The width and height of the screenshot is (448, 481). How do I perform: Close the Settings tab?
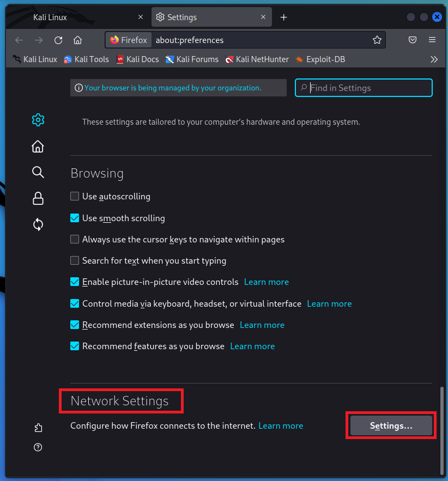pos(263,17)
